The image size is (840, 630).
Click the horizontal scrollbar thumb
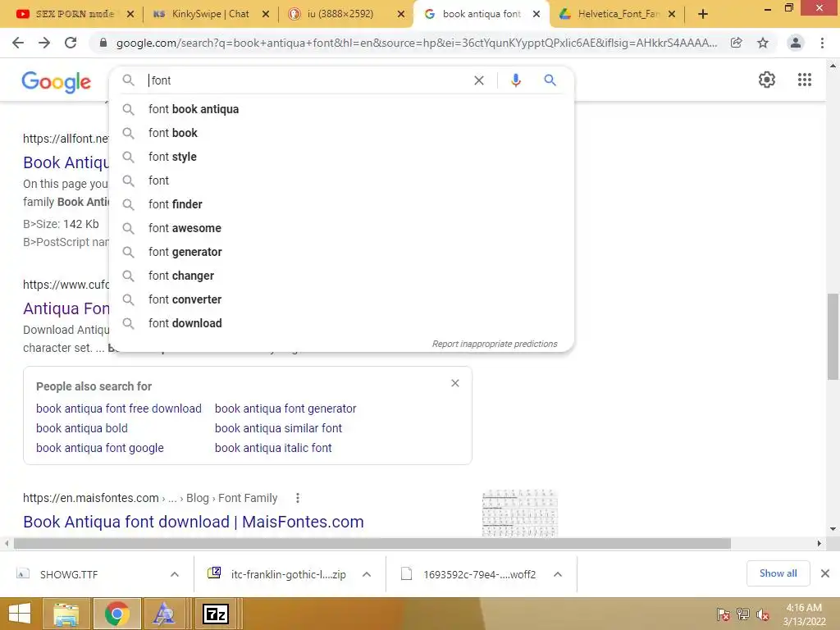pos(372,544)
